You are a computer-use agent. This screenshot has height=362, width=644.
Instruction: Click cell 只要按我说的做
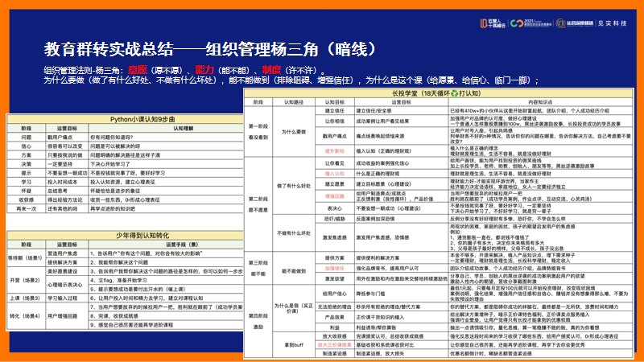point(65,155)
